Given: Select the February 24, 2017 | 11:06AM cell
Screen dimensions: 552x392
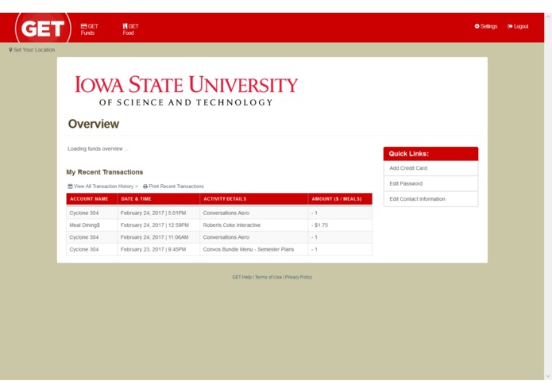Looking at the screenshot, I should click(158, 237).
